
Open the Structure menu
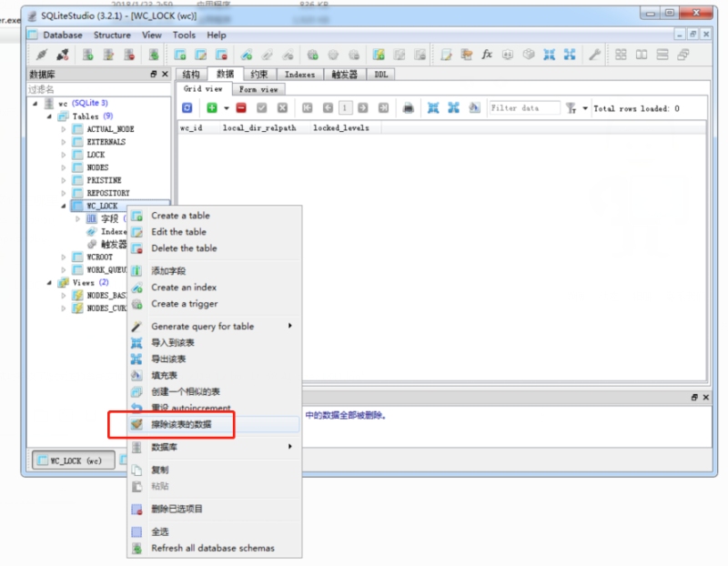112,35
